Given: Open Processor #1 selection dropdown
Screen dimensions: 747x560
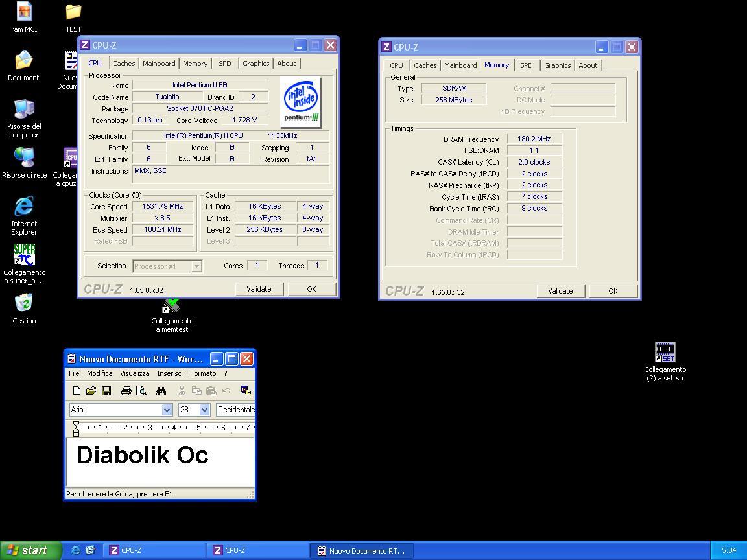Looking at the screenshot, I should click(x=167, y=266).
